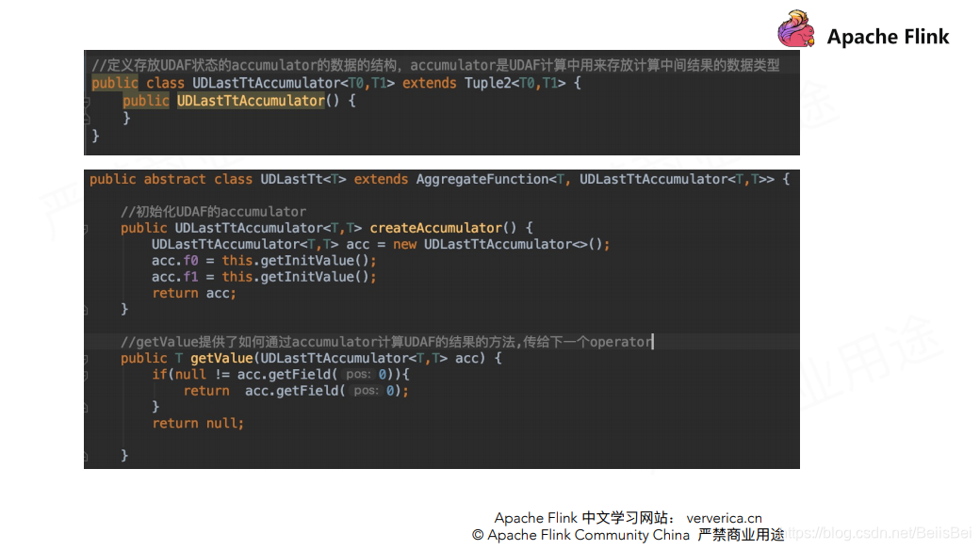Click the "Apache Flink" title text
Screen dimensions: 980x550
(888, 37)
